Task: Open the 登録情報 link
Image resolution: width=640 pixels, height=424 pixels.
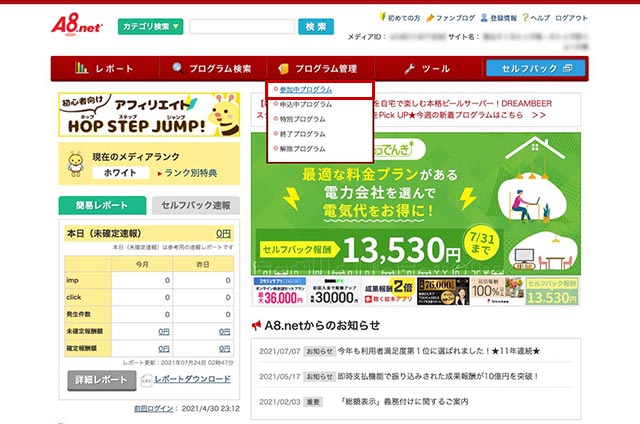Action: (x=503, y=18)
